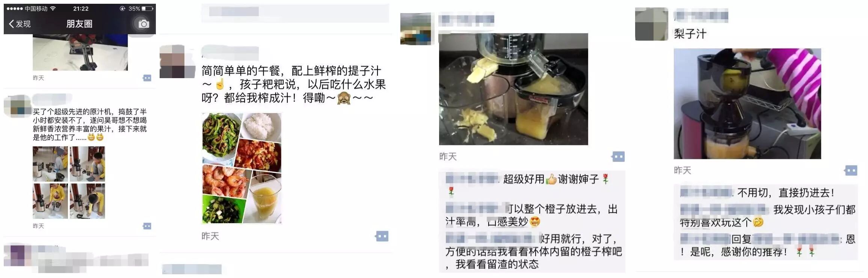Open the top-left boy with juicer photo

click(50, 164)
